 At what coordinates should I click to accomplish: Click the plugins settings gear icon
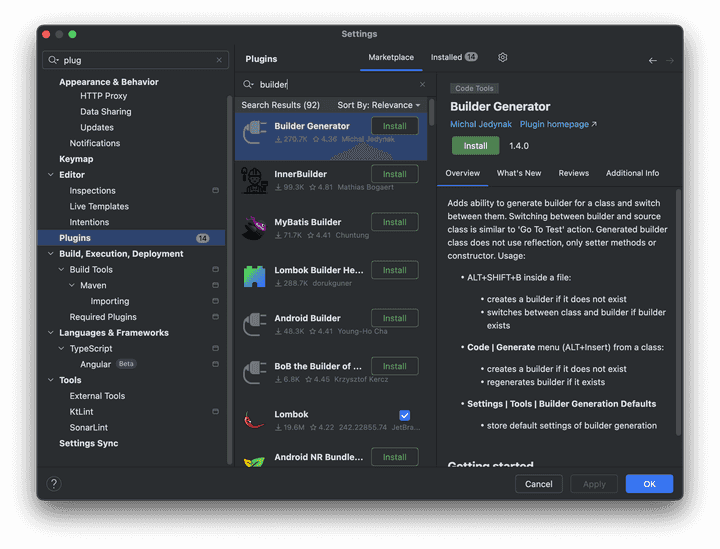click(x=502, y=58)
